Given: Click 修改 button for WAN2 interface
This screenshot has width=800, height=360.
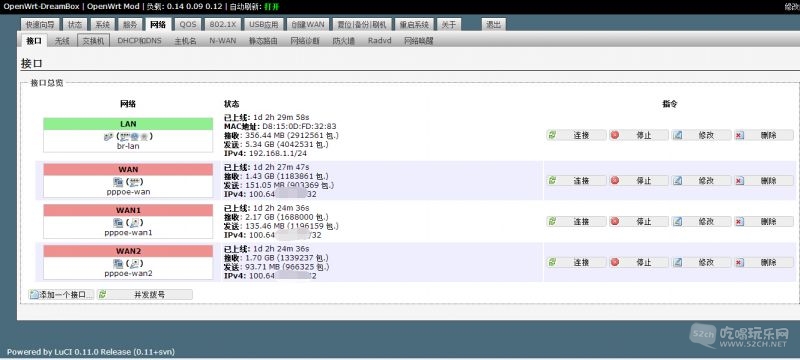Looking at the screenshot, I should coord(701,262).
